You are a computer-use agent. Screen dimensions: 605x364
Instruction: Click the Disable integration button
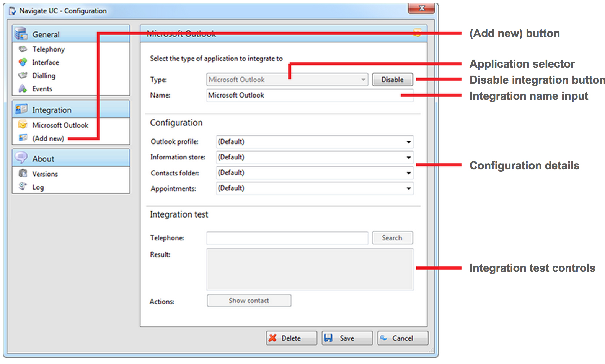pyautogui.click(x=392, y=80)
